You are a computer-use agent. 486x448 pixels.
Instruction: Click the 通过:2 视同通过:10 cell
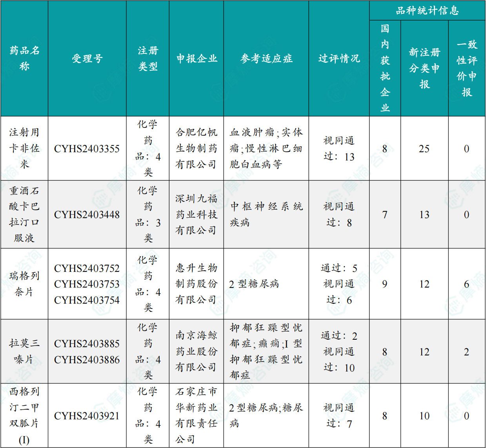point(339,351)
